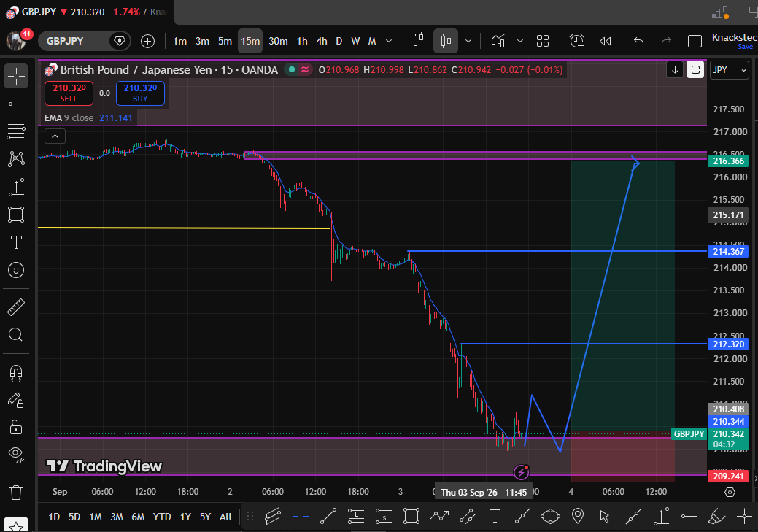Click the red 209.241 price label
This screenshot has width=758, height=532.
coord(728,477)
